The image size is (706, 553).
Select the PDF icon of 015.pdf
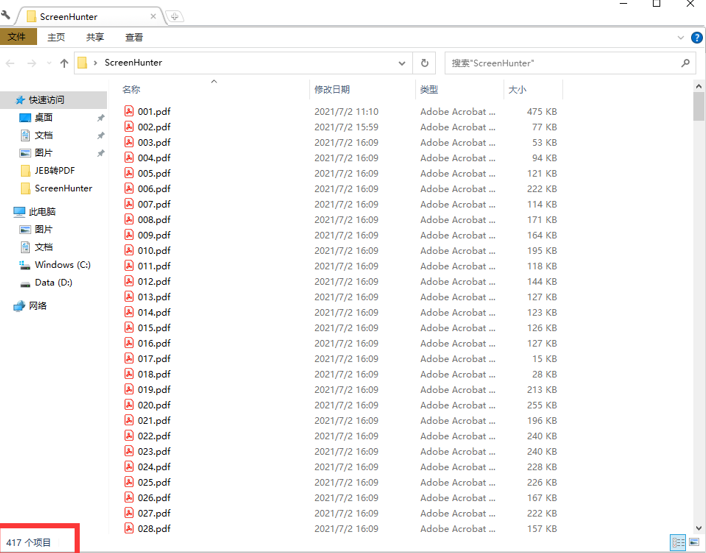point(129,327)
